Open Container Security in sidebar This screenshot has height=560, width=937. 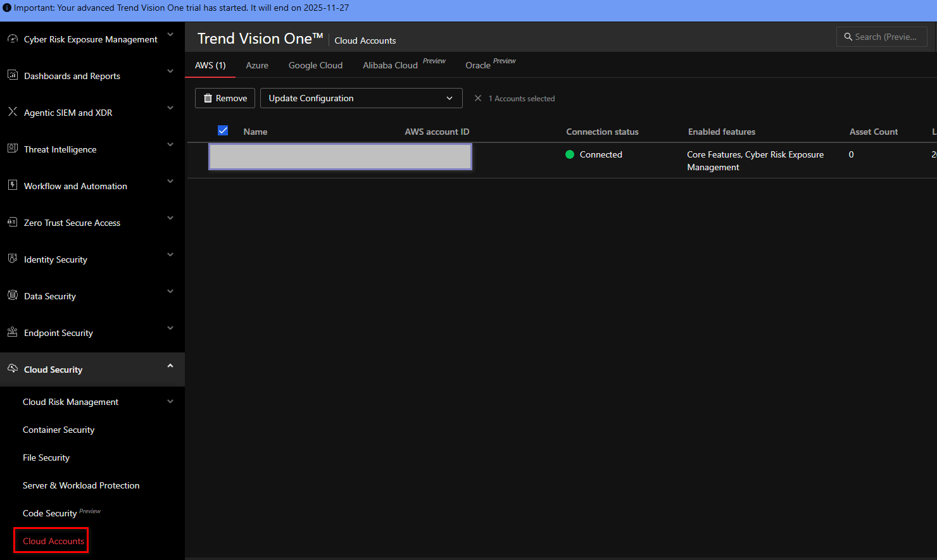pyautogui.click(x=58, y=430)
